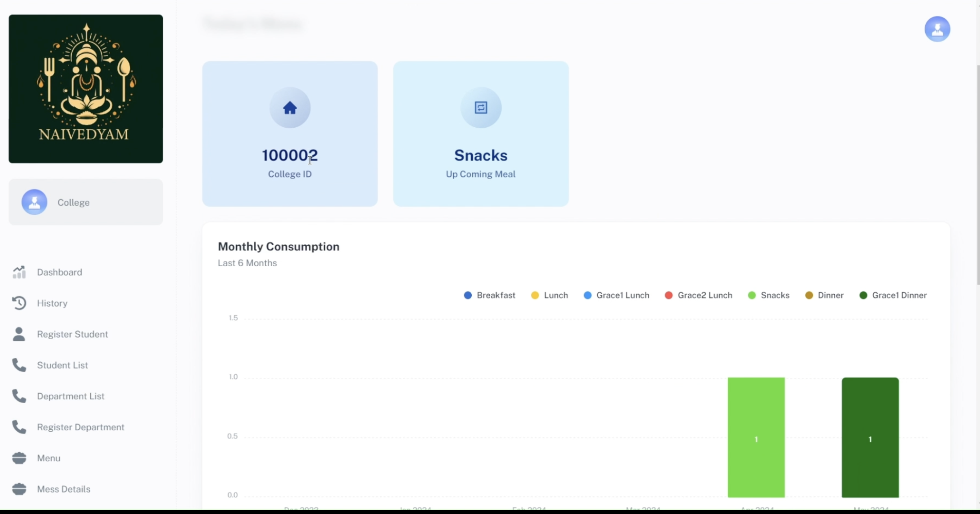Click the phone icon beside Department List
This screenshot has height=514, width=980.
click(x=19, y=396)
